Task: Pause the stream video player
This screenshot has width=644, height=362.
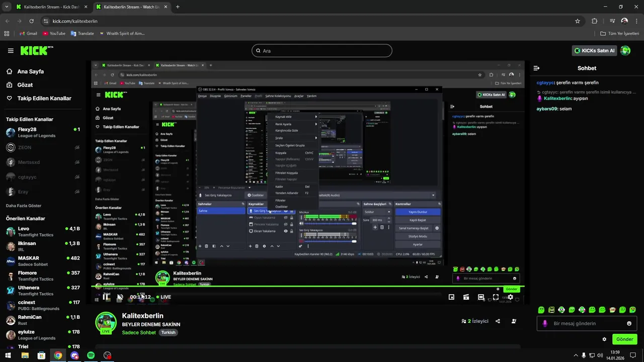Action: 106,297
